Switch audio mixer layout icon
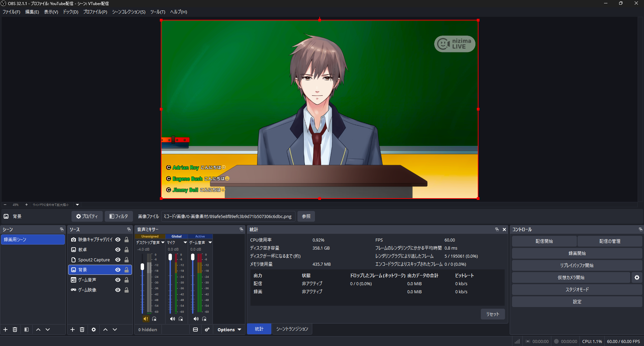The image size is (644, 346). [195, 330]
